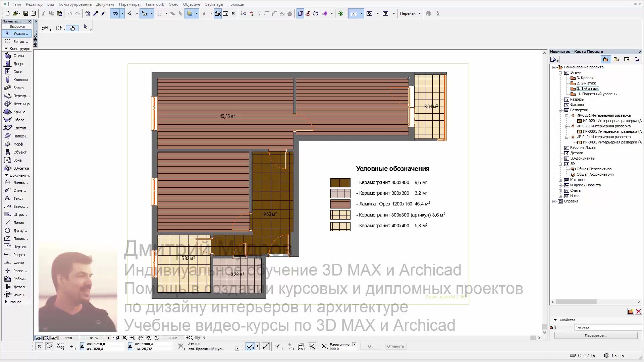
Task: Open the Конструирование menu
Action: (x=75, y=4)
